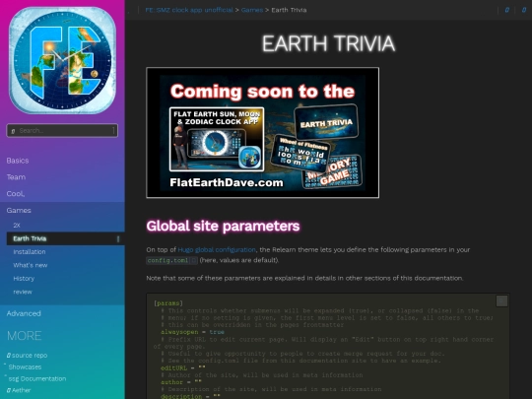Open the Hugo global configuration link
532x399 pixels.
point(217,249)
